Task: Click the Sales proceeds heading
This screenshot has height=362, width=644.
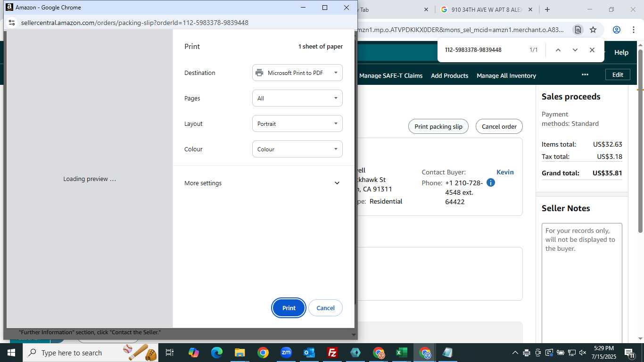Action: 571,96
